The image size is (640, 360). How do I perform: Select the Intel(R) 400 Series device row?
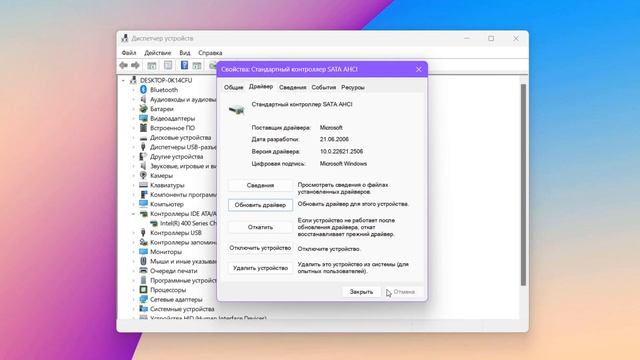184,223
